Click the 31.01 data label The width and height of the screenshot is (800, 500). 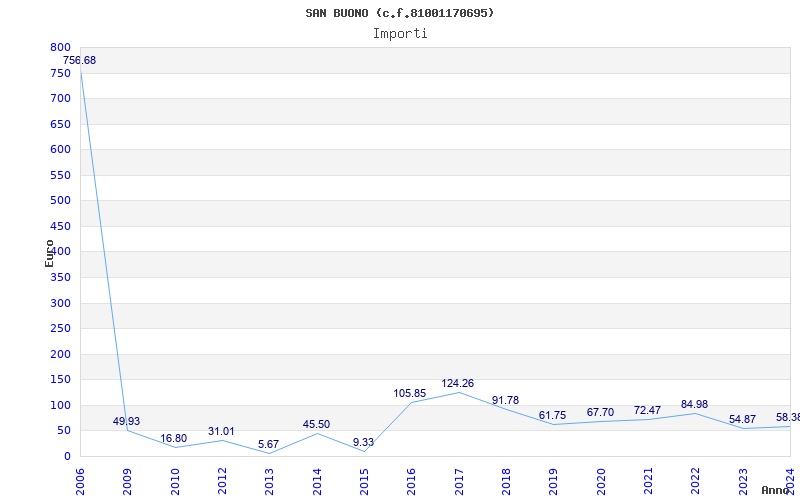[x=221, y=431]
